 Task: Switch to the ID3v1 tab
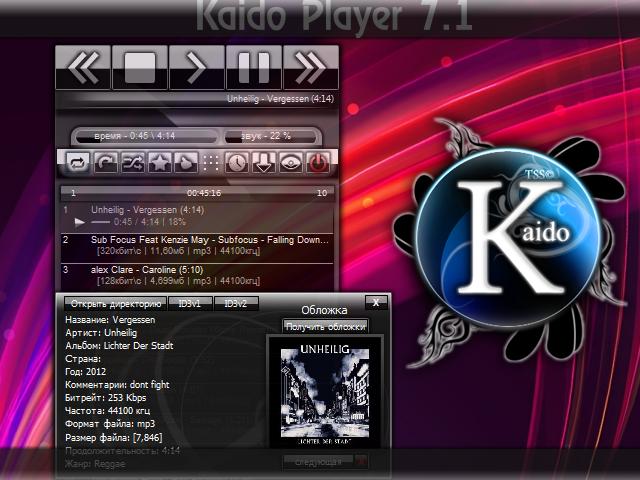(189, 303)
